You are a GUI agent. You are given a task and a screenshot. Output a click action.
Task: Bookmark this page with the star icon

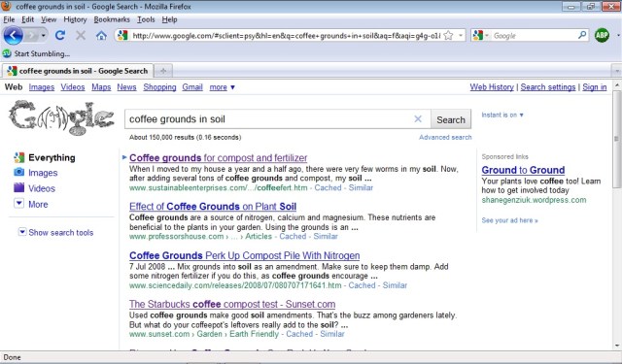coord(448,36)
